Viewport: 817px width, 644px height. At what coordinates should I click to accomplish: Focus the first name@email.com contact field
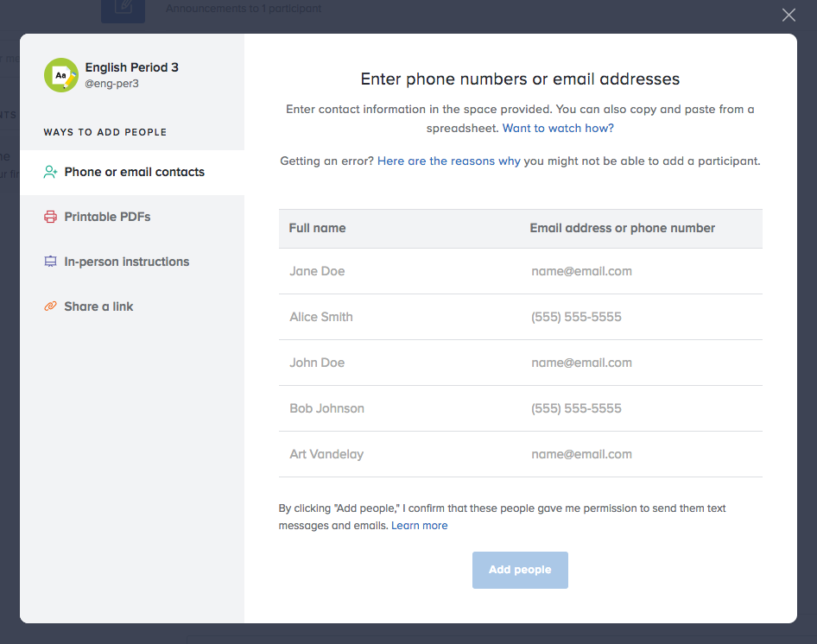pos(642,271)
